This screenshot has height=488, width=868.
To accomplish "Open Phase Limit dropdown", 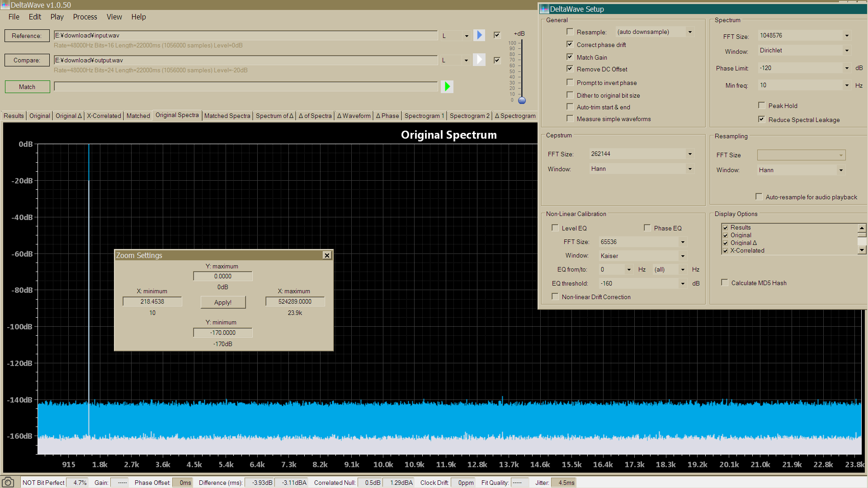I will click(847, 68).
